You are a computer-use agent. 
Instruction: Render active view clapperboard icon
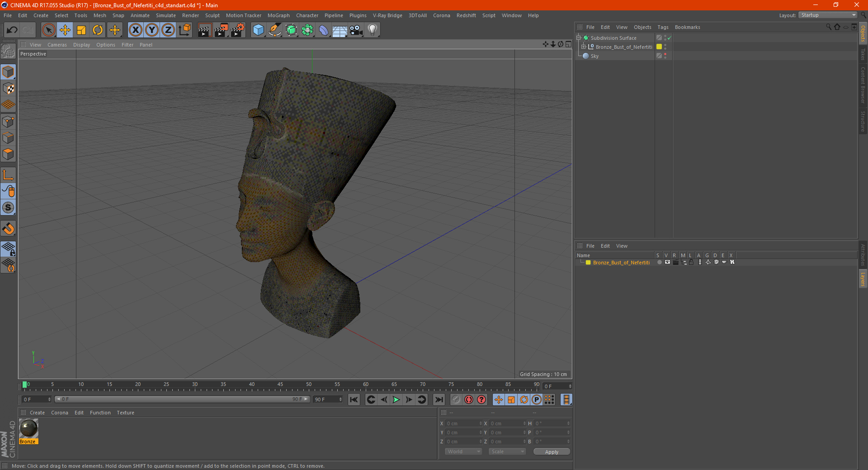(x=204, y=30)
